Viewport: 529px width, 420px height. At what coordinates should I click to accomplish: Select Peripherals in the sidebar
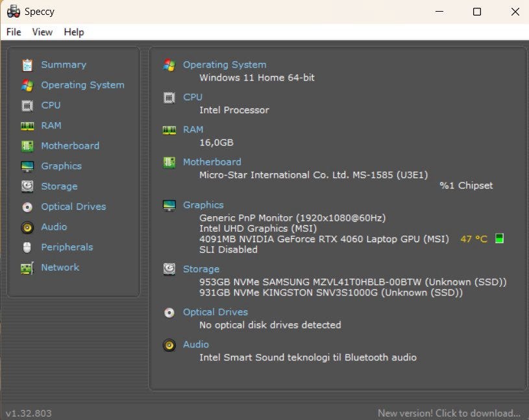(x=67, y=247)
